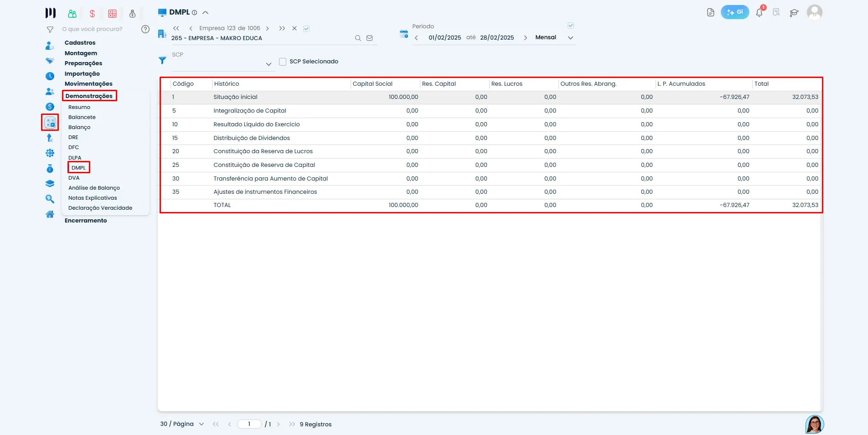Go to the previous period arrow
Viewport: 868px width, 435px height.
tap(416, 38)
